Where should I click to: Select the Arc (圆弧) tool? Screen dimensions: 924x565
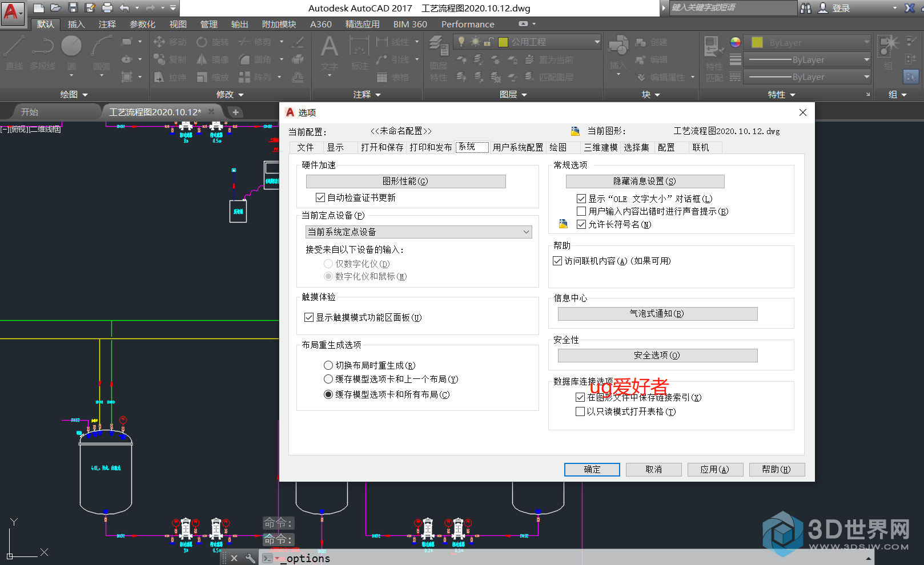(102, 53)
